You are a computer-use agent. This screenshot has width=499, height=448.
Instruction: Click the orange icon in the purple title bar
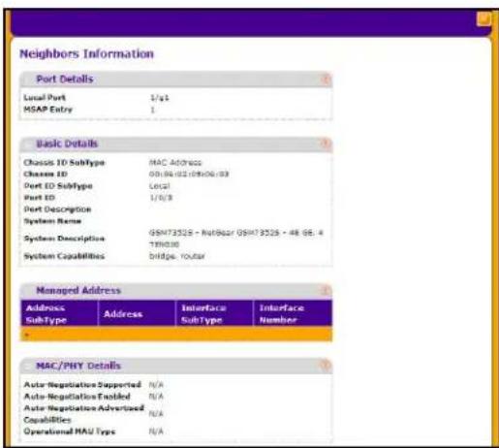pyautogui.click(x=483, y=19)
